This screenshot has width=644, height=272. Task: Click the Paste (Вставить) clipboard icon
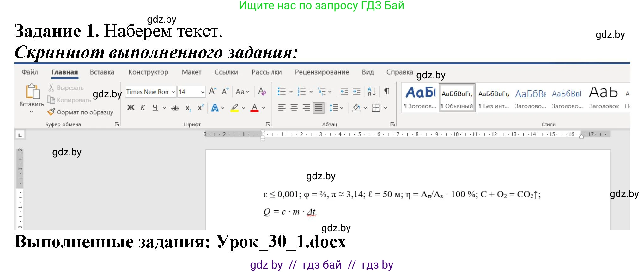pos(32,92)
